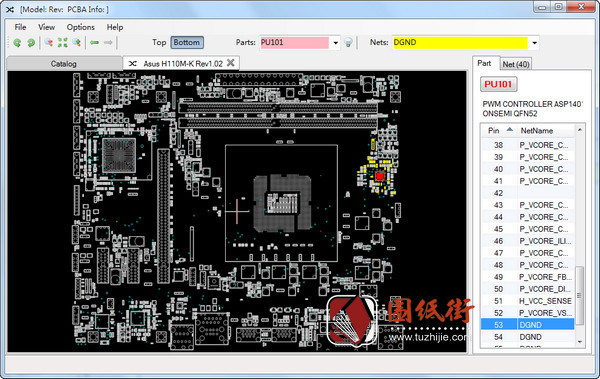This screenshot has width=600, height=379.
Task: Select pin 50 P_VCORE_DI row
Action: [x=528, y=289]
